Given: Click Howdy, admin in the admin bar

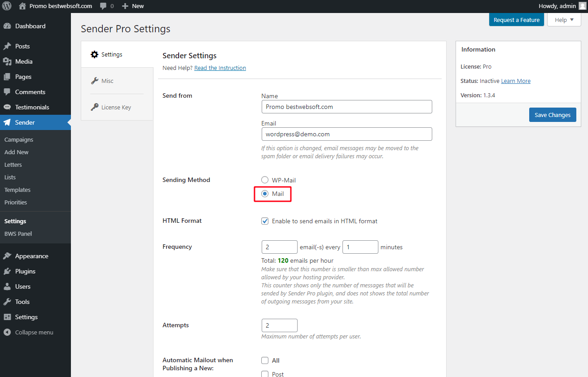Looking at the screenshot, I should click(x=557, y=6).
